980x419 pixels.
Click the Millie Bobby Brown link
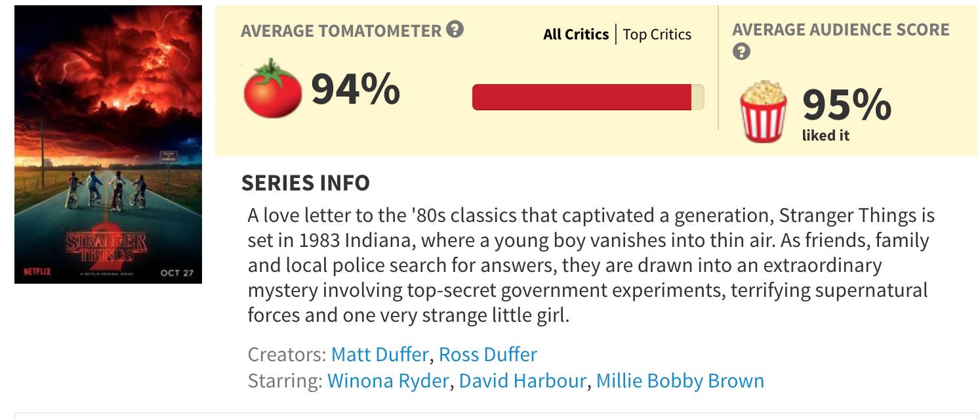pyautogui.click(x=680, y=381)
